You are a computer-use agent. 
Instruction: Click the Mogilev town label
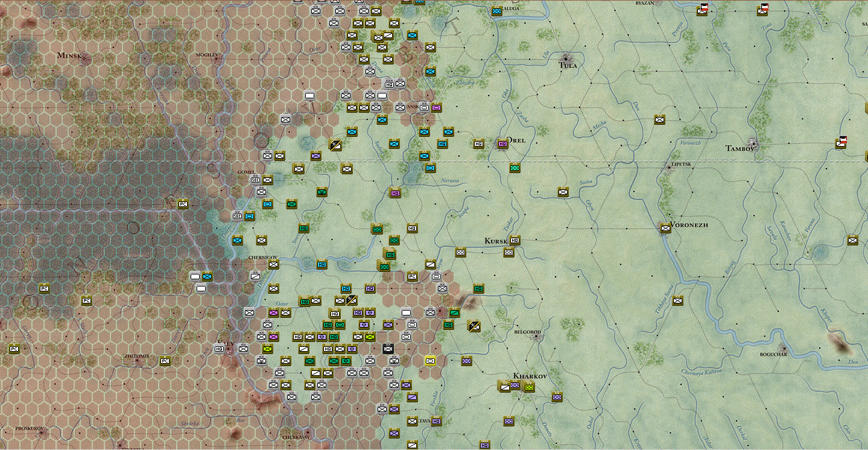pyautogui.click(x=207, y=54)
